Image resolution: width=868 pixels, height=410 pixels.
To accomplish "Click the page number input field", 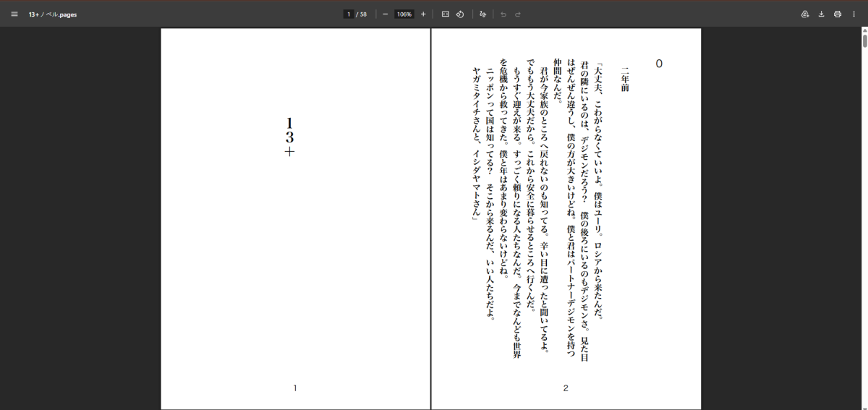I will pyautogui.click(x=349, y=14).
